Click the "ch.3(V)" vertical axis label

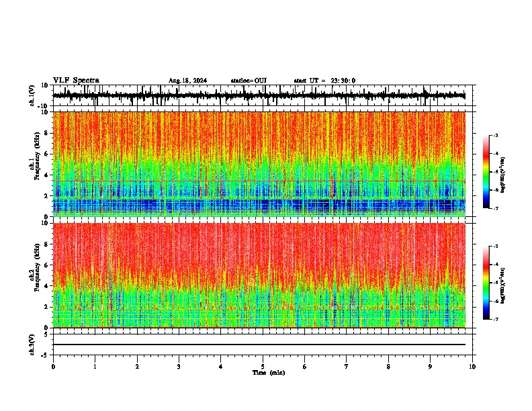pos(32,345)
